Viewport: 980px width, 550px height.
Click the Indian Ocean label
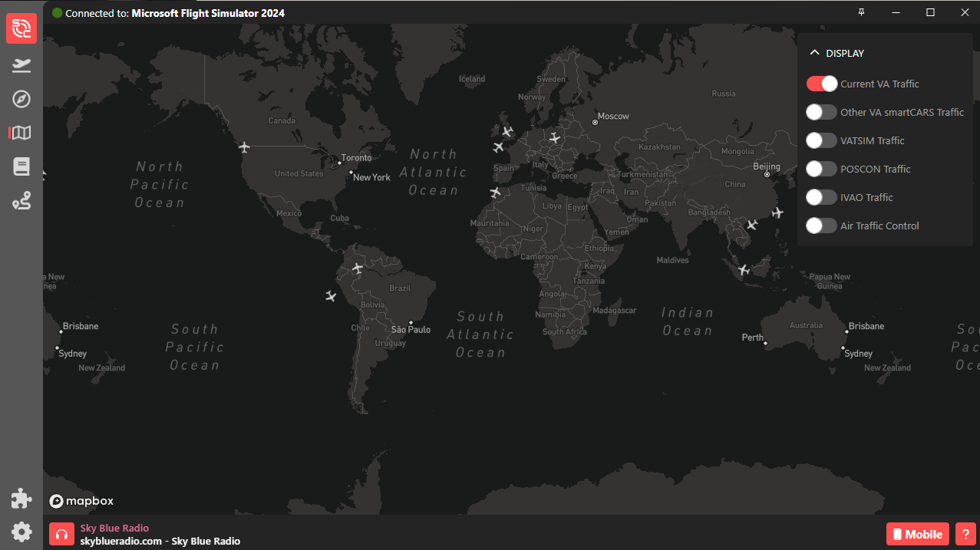(x=688, y=321)
